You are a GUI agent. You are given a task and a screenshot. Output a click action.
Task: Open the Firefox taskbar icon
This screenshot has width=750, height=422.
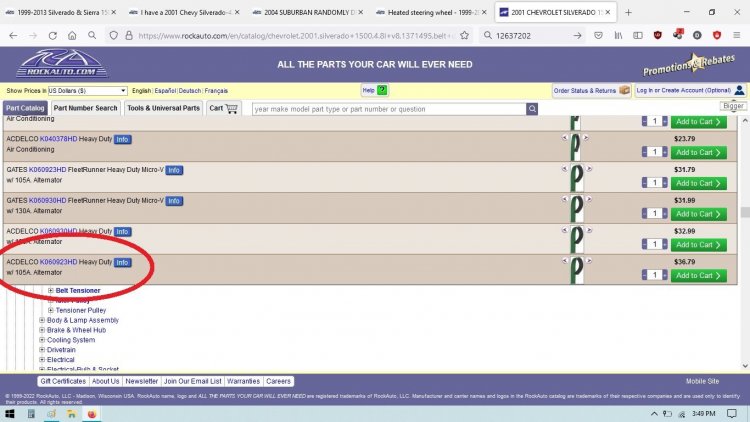(91, 413)
